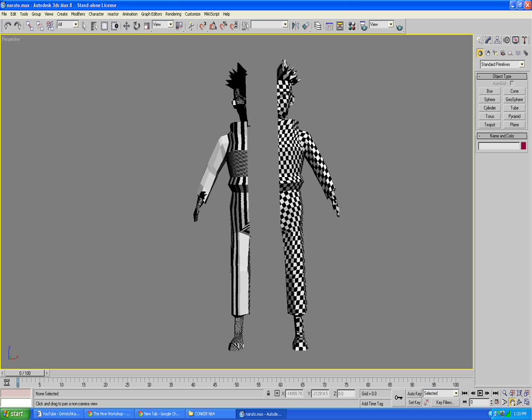
Task: Click the Set Keys large key icon
Action: click(399, 398)
